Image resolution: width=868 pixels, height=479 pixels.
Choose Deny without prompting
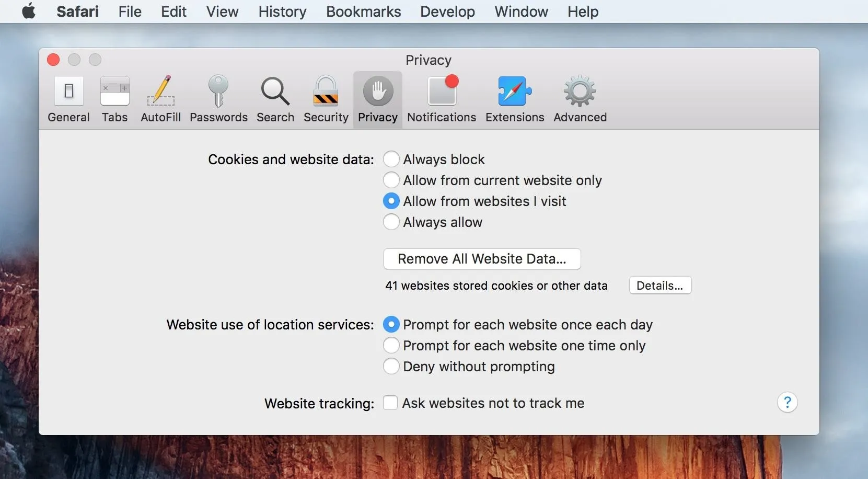click(391, 366)
